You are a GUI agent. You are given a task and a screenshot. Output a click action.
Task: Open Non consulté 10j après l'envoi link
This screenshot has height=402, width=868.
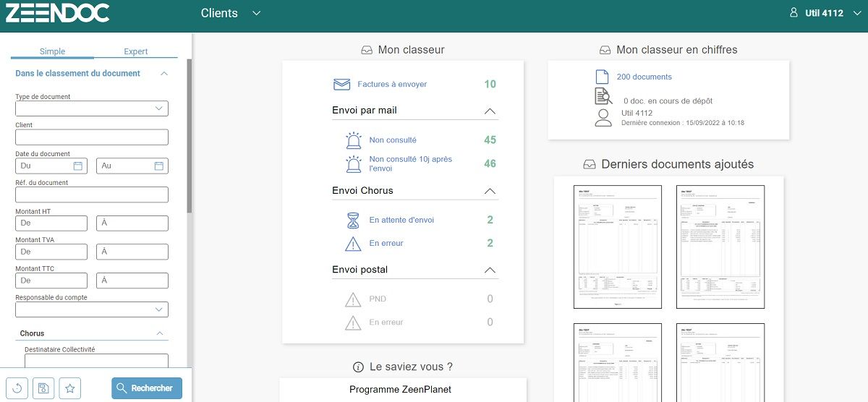pyautogui.click(x=410, y=163)
